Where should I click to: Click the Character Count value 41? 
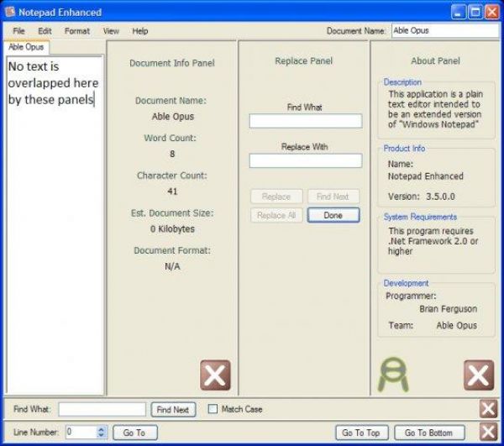click(172, 192)
